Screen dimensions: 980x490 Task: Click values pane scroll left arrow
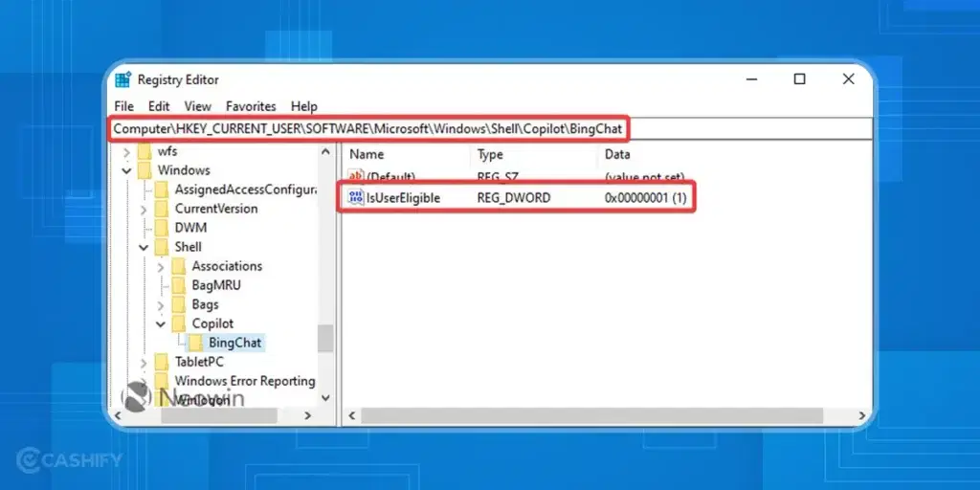tap(352, 415)
